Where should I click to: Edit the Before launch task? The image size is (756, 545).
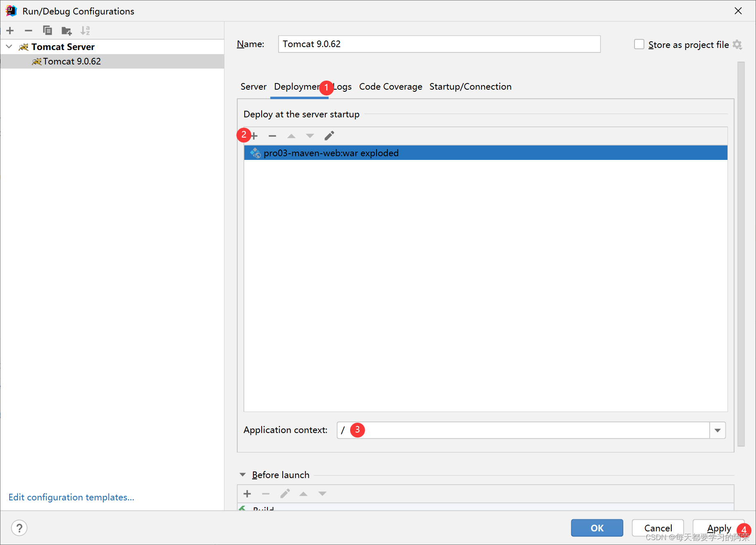tap(285, 494)
